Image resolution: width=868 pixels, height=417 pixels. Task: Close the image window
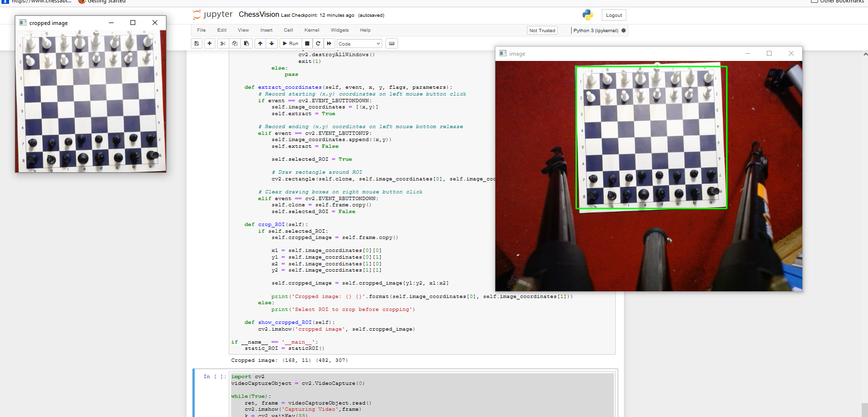point(791,53)
